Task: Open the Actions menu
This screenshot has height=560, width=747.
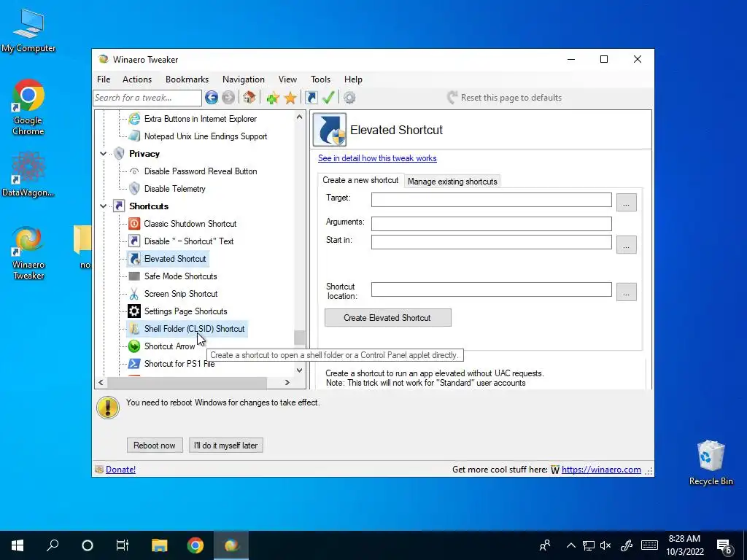Action: [137, 79]
